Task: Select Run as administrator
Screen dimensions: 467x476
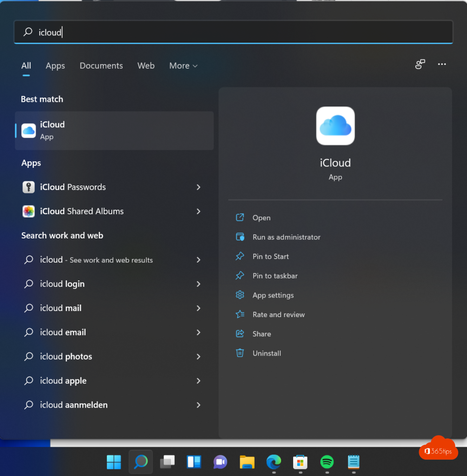Action: 286,237
